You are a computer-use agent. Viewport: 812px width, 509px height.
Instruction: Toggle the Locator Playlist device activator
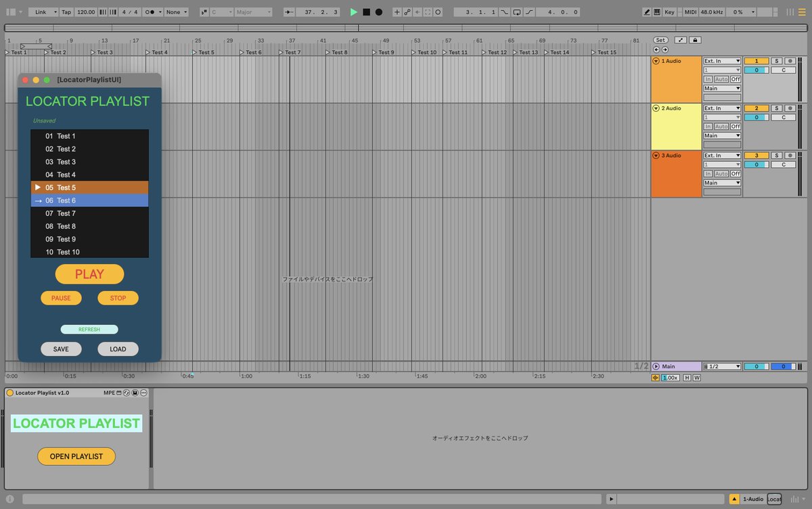pyautogui.click(x=10, y=393)
